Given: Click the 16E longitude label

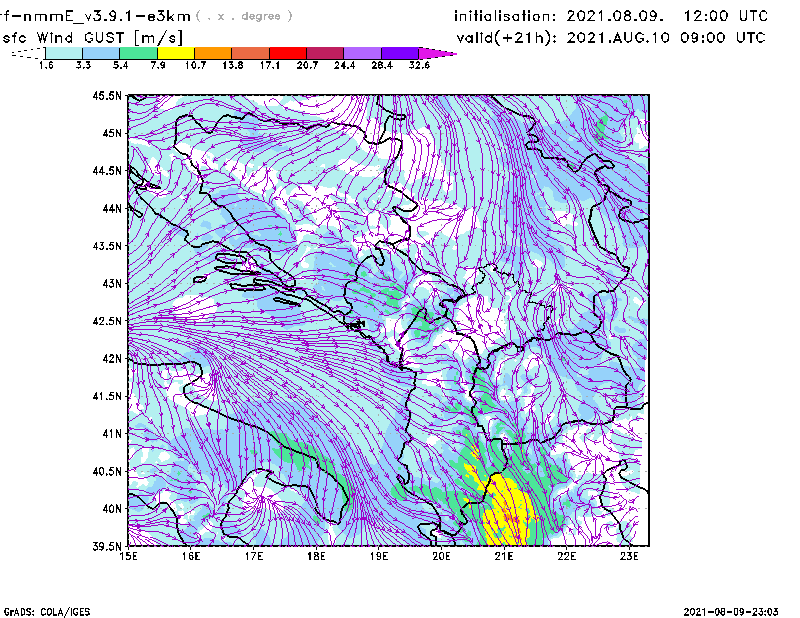Looking at the screenshot, I should [x=191, y=556].
